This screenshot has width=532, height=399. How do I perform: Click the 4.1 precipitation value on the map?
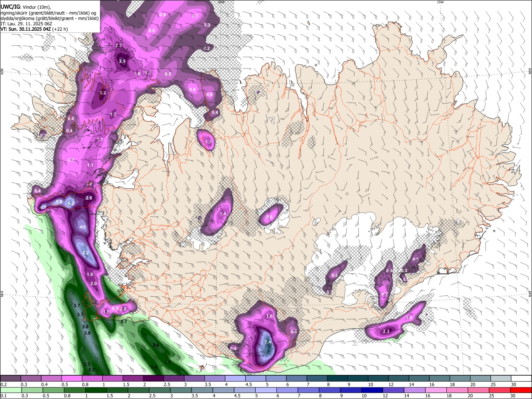[x=82, y=227]
